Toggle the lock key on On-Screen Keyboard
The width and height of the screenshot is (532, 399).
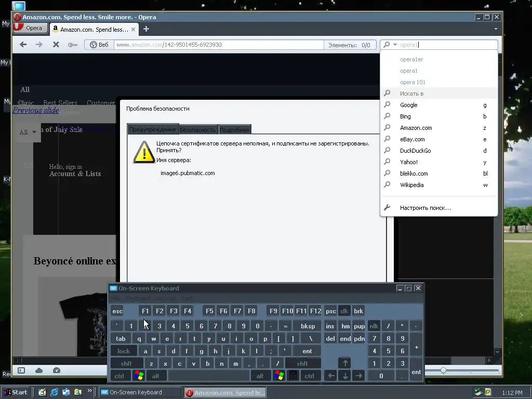(x=124, y=351)
